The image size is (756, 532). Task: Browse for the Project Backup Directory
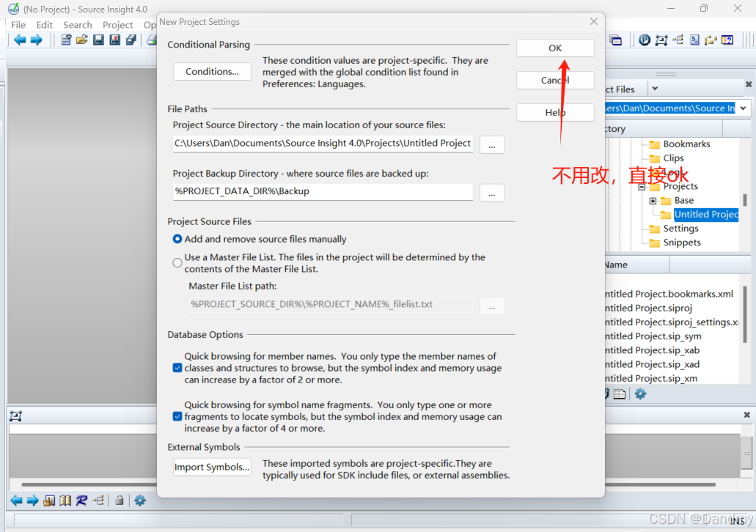(492, 193)
